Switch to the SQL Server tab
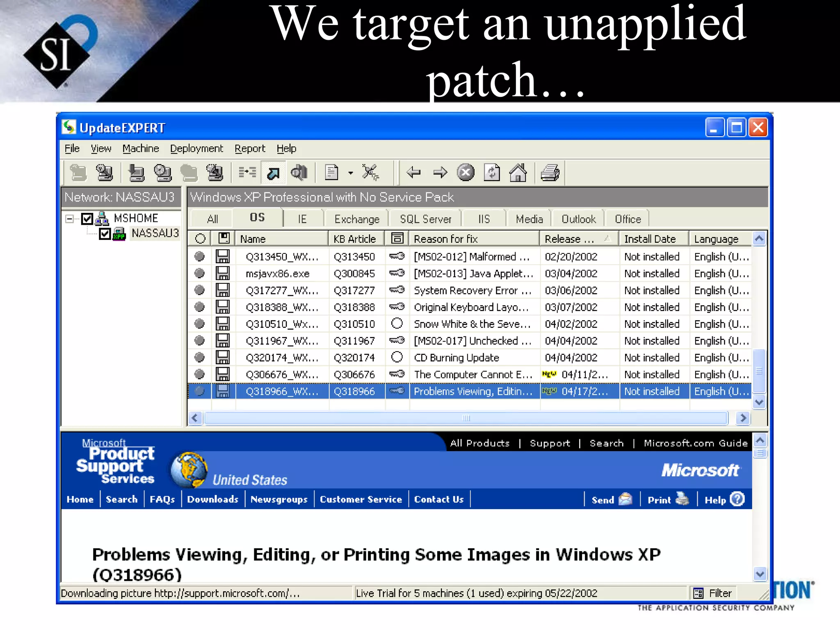Image resolution: width=840 pixels, height=630 pixels. click(425, 219)
